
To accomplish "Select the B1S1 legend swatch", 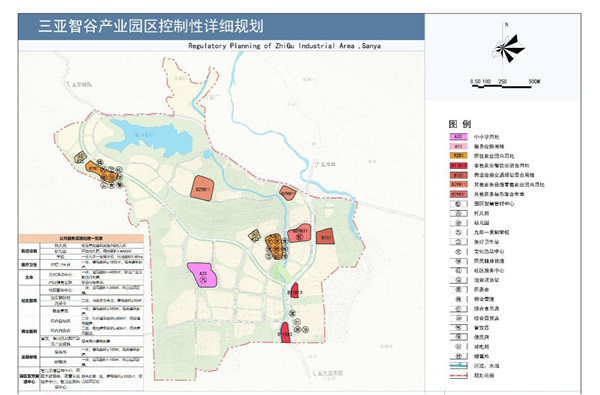I will pyautogui.click(x=458, y=175).
